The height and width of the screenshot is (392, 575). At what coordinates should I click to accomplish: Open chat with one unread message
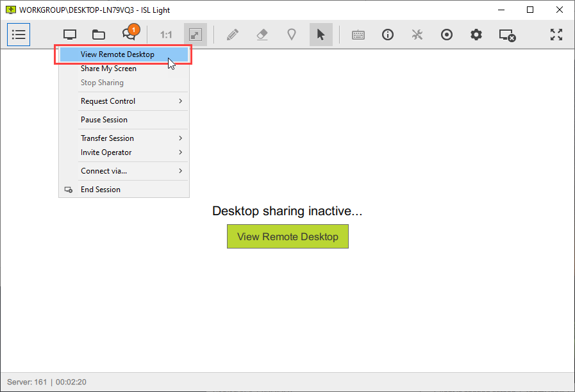coord(130,33)
